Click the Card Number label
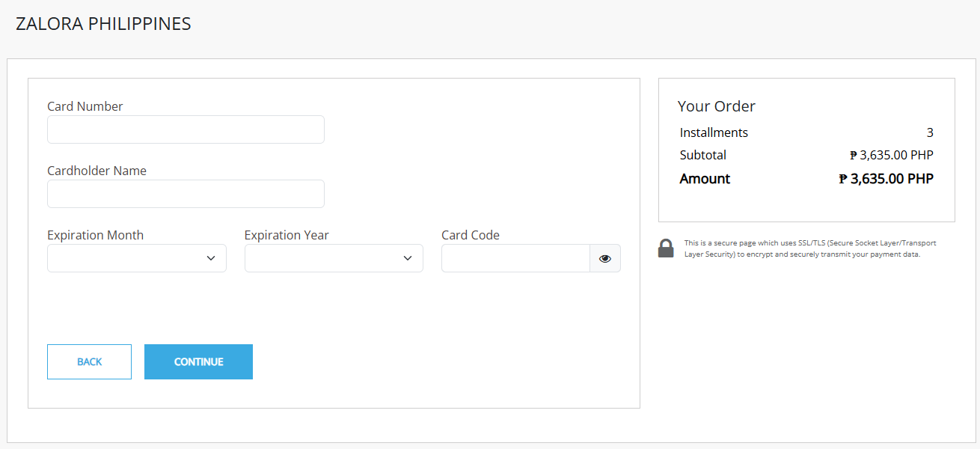The image size is (980, 449). click(x=85, y=106)
